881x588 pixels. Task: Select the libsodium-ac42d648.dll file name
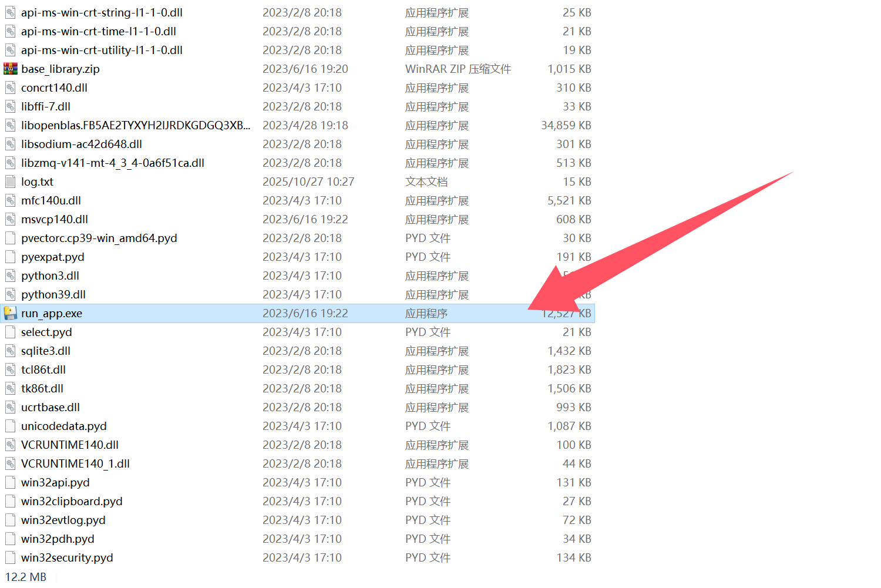pos(82,144)
